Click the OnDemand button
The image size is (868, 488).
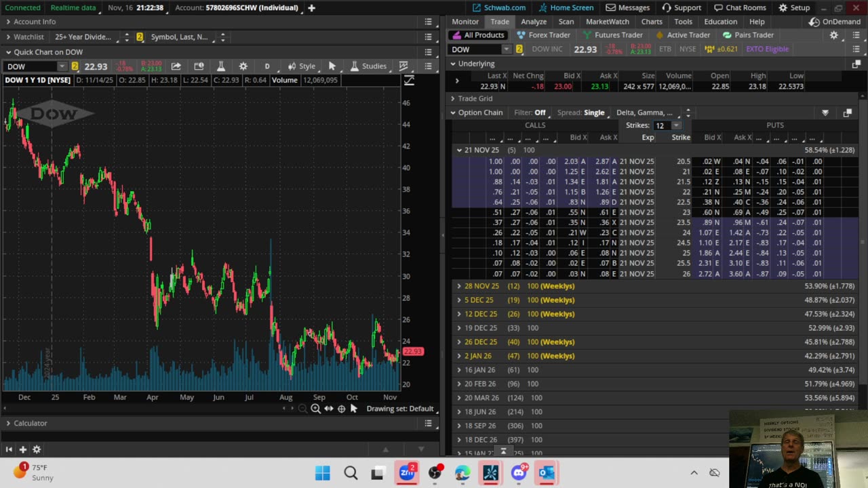click(x=835, y=22)
